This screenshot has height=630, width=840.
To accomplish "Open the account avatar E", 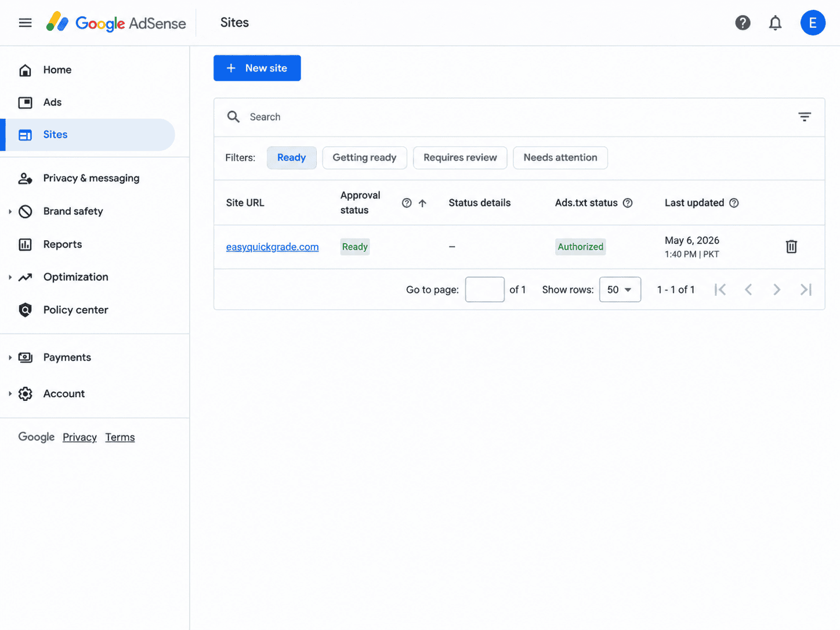I will pyautogui.click(x=813, y=23).
